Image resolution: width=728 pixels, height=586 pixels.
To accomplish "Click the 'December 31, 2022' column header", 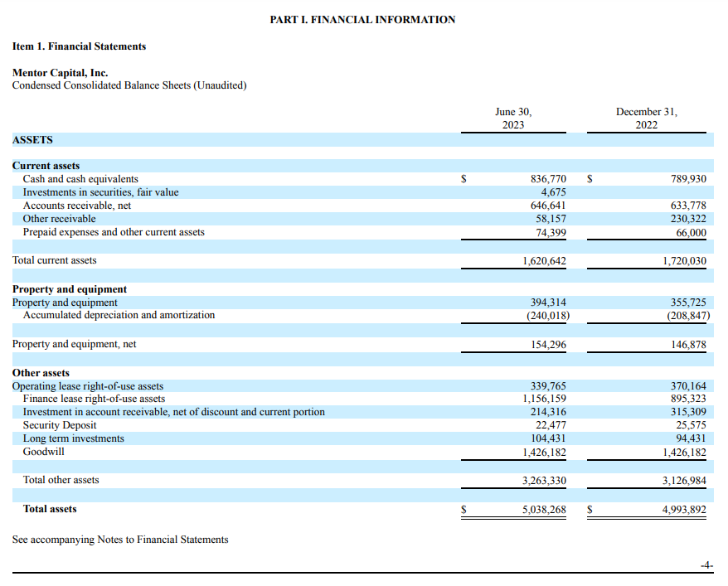I will point(646,119).
